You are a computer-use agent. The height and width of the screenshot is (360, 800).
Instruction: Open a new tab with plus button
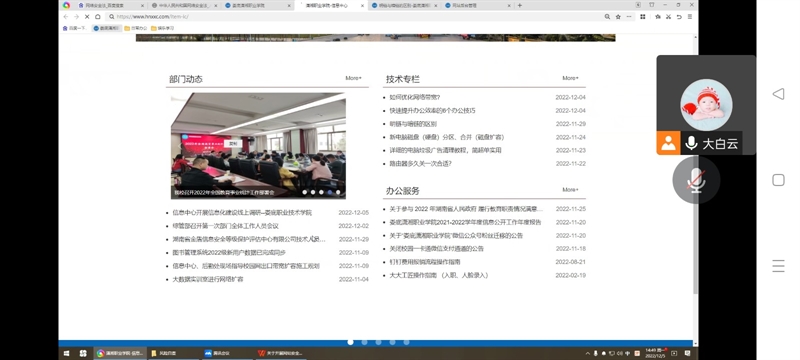(x=519, y=5)
